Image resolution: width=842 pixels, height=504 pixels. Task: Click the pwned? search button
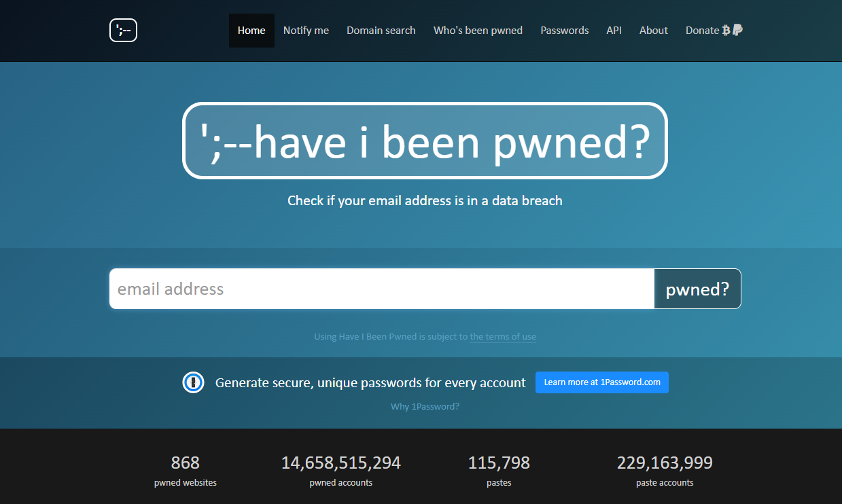pyautogui.click(x=697, y=289)
